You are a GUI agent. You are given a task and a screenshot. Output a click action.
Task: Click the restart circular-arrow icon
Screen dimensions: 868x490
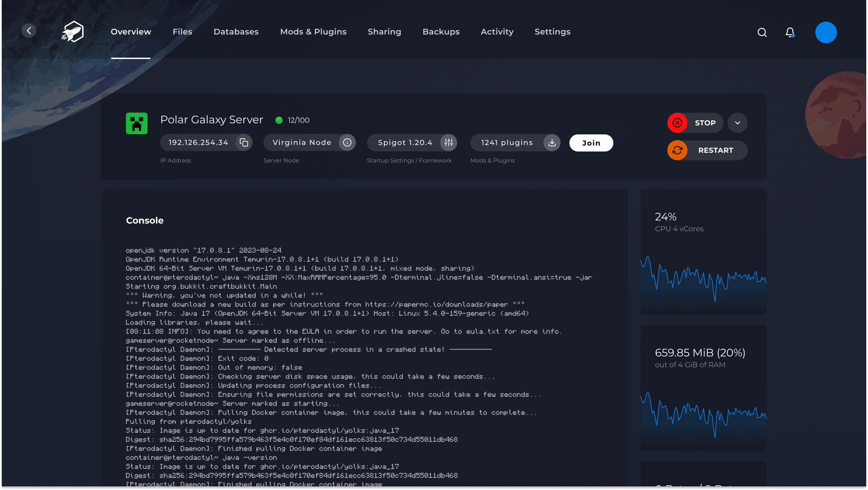[677, 150]
